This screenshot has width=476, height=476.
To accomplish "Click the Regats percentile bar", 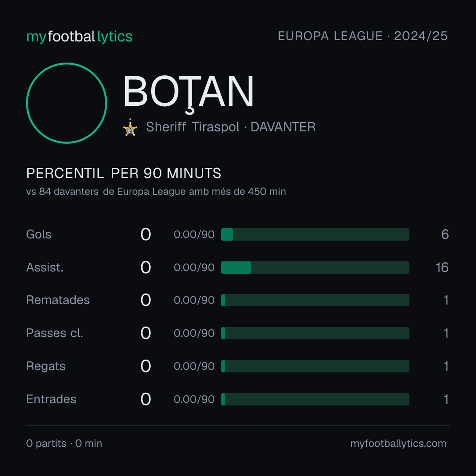I will [x=315, y=366].
